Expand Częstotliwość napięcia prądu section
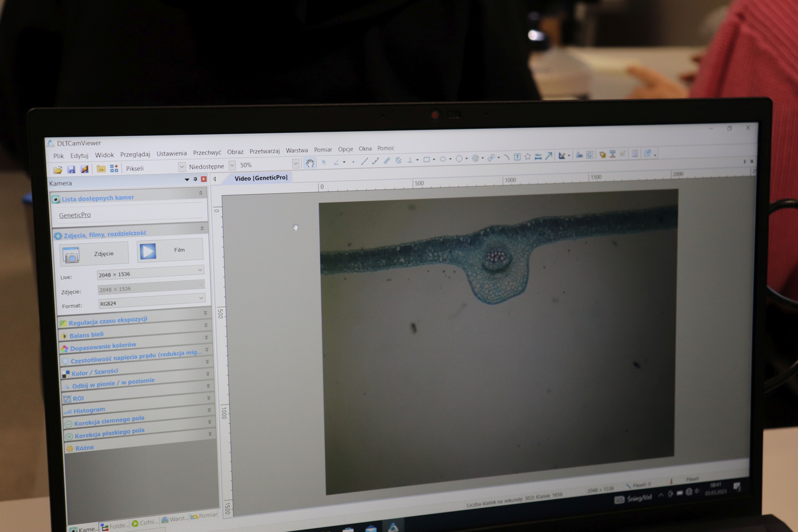Screen dimensions: 798x532 (207, 349)
